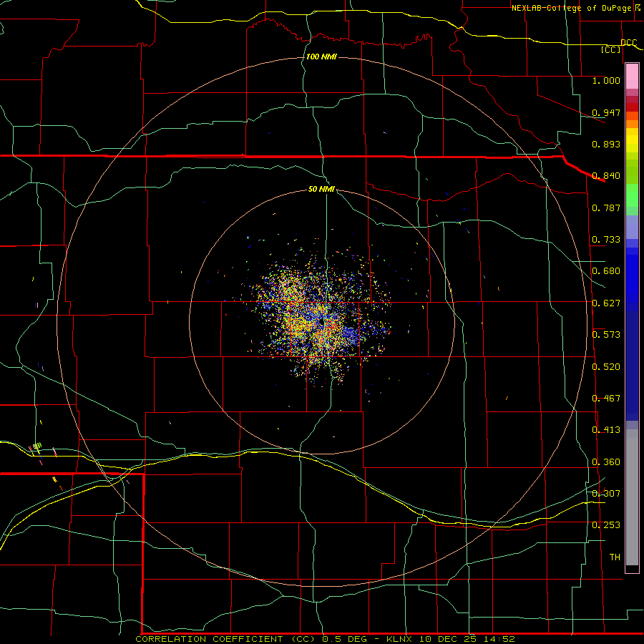Click the 0.733 color scale value

pyautogui.click(x=606, y=240)
